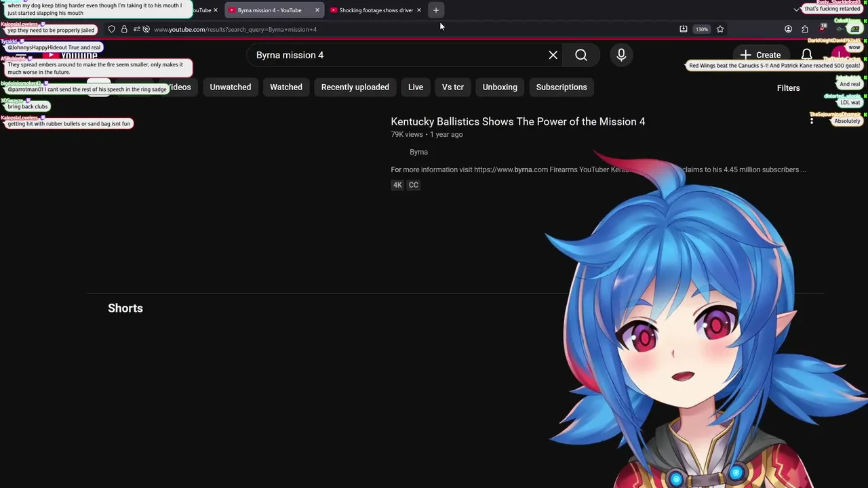868x488 pixels.
Task: Select the Watched filter chip
Action: 286,87
